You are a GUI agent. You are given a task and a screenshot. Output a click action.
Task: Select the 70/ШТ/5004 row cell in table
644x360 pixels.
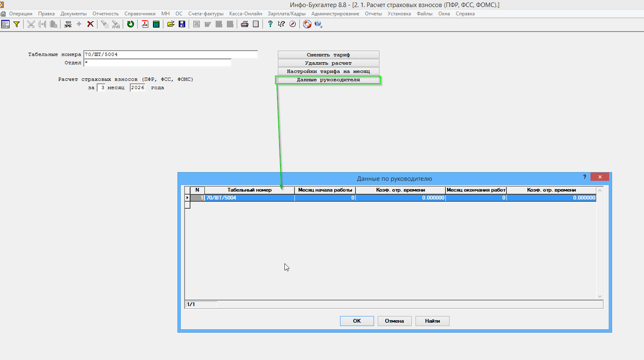click(x=249, y=198)
